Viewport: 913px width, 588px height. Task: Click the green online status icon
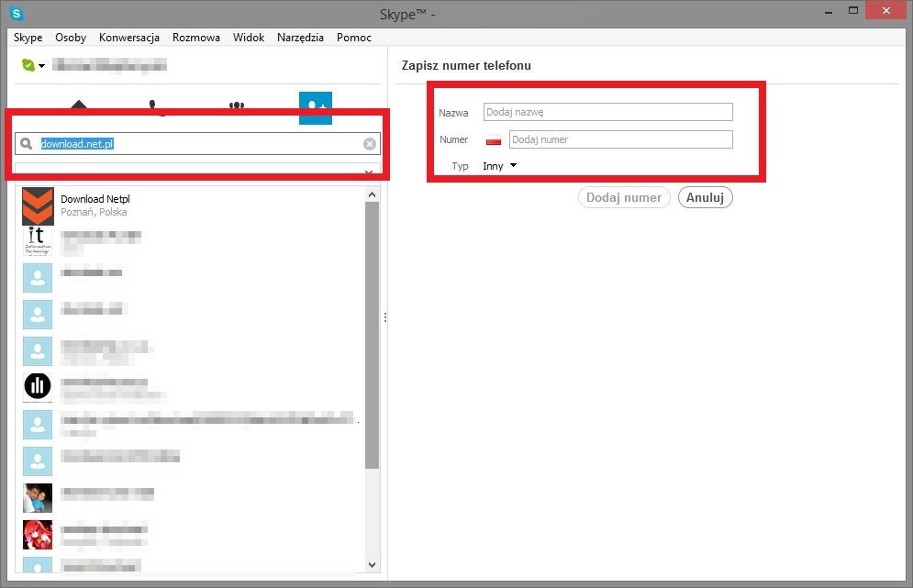coord(28,65)
